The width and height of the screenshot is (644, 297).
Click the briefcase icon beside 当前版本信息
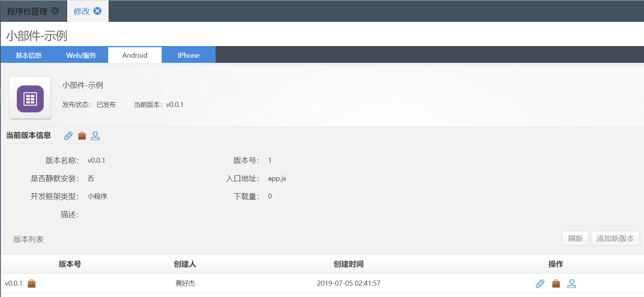pyautogui.click(x=82, y=136)
